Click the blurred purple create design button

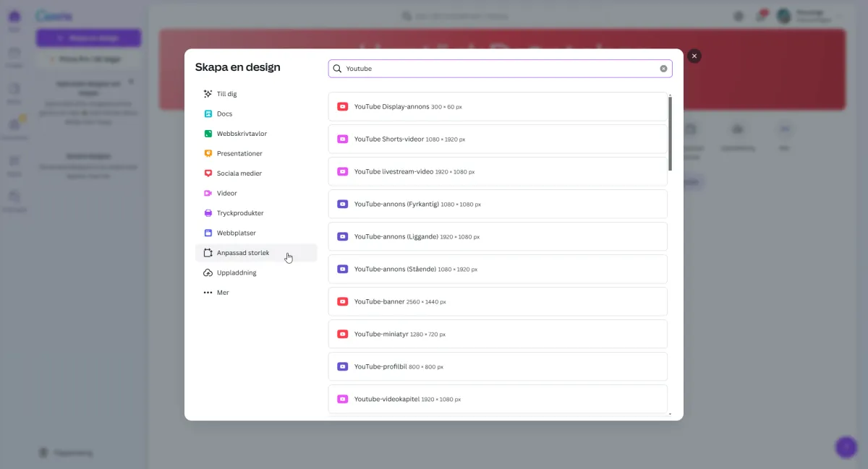88,38
